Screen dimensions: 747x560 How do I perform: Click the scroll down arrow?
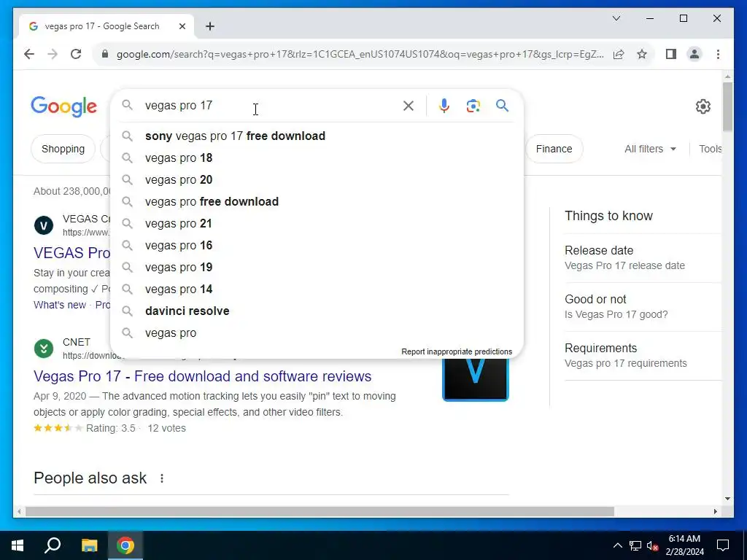click(x=727, y=499)
